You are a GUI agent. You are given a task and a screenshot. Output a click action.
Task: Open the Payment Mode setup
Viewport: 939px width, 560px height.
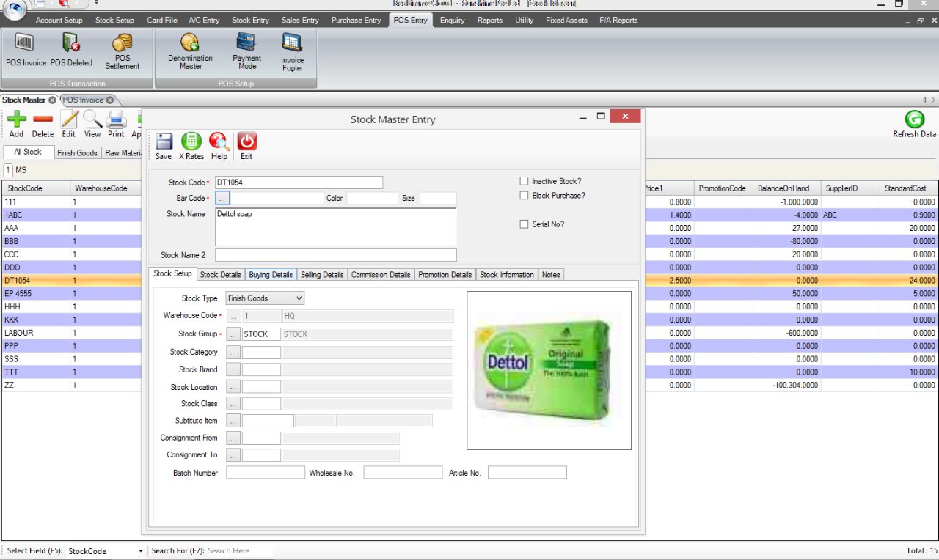246,50
